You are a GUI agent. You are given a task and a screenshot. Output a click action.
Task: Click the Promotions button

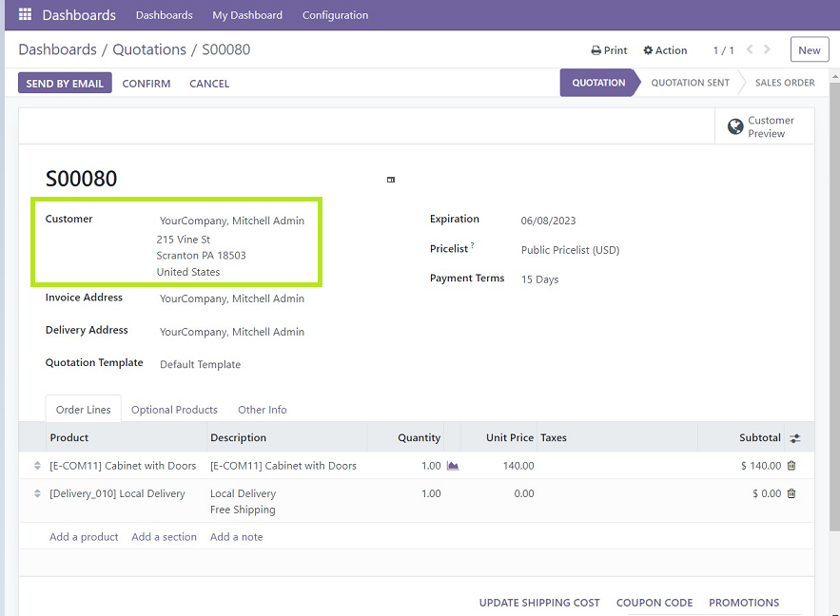(744, 603)
